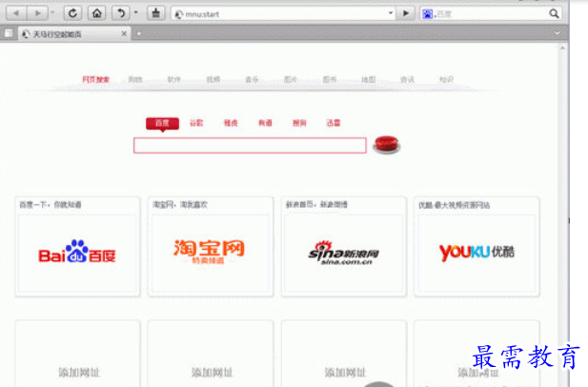Select the 图片 category
This screenshot has width=588, height=387.
(x=291, y=79)
